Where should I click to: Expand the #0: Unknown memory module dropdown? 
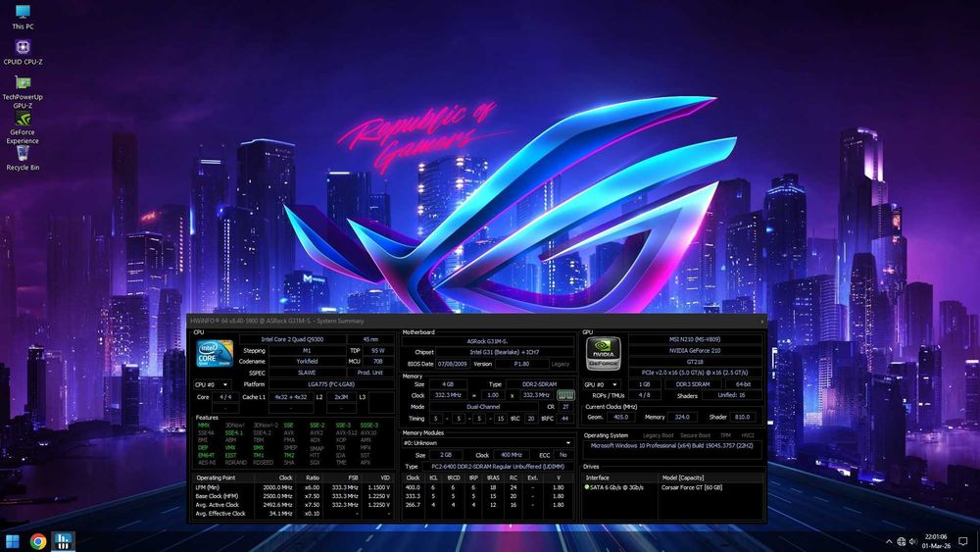click(x=487, y=442)
